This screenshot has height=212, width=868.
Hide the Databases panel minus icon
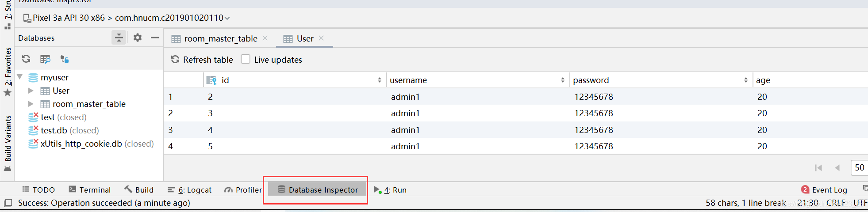(x=154, y=38)
